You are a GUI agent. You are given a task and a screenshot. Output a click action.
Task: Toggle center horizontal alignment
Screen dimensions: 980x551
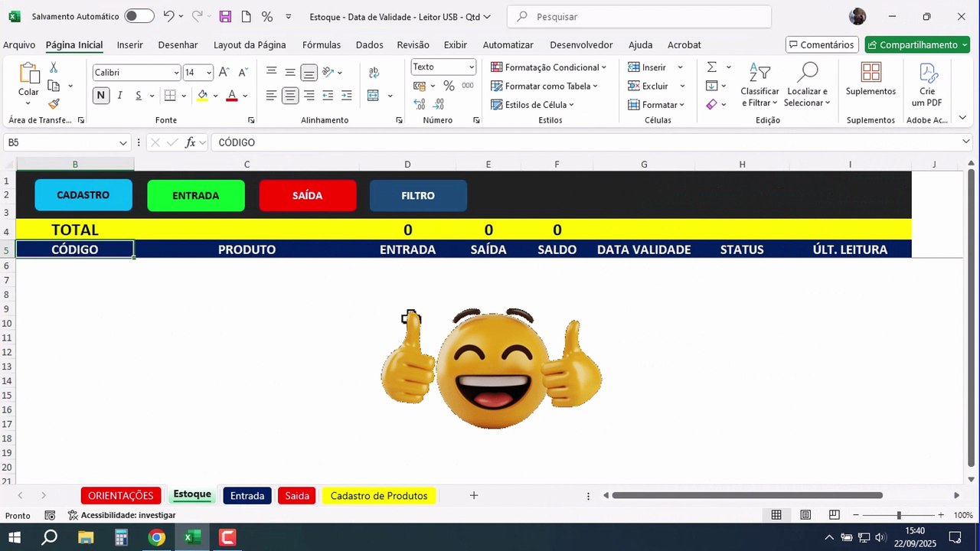(289, 96)
